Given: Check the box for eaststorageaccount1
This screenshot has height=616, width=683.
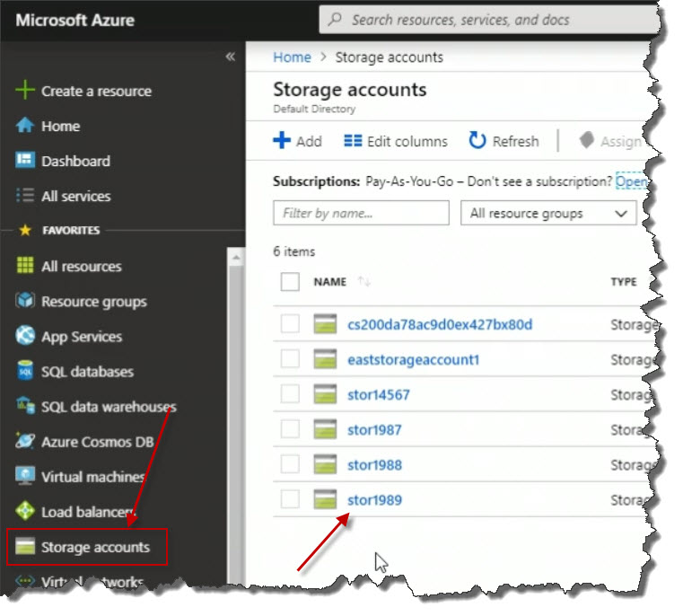Looking at the screenshot, I should click(x=290, y=359).
